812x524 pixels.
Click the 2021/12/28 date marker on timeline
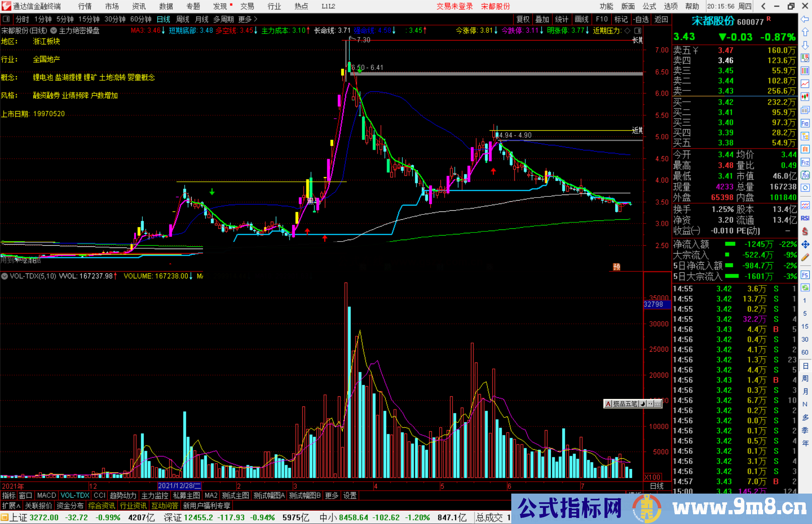coord(179,486)
